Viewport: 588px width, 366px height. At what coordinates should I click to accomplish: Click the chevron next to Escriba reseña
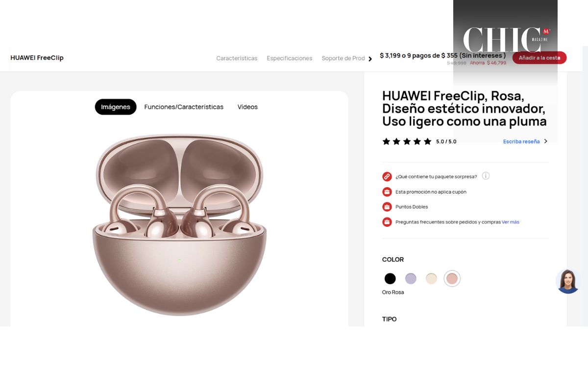(x=546, y=141)
